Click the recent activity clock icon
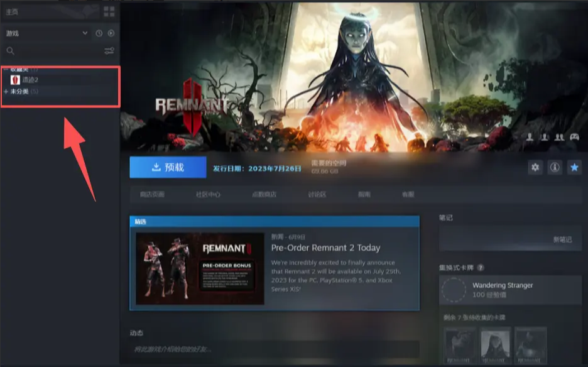588x367 pixels. [x=99, y=33]
